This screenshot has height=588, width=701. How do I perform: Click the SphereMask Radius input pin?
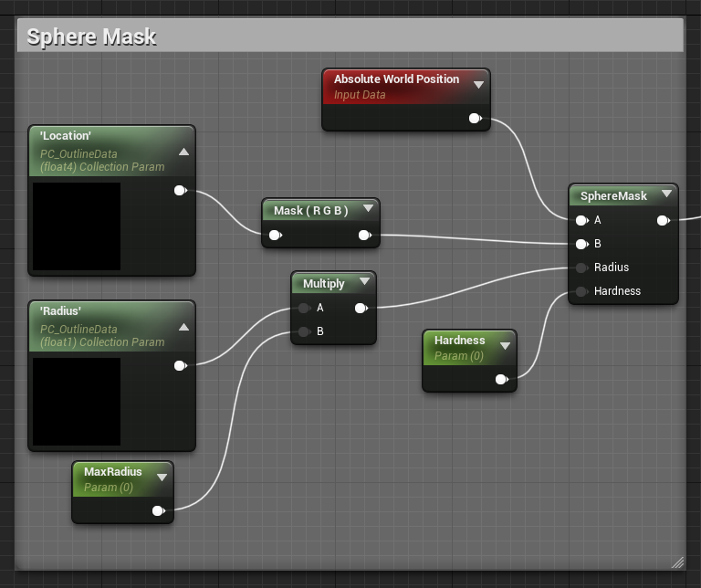(x=581, y=268)
